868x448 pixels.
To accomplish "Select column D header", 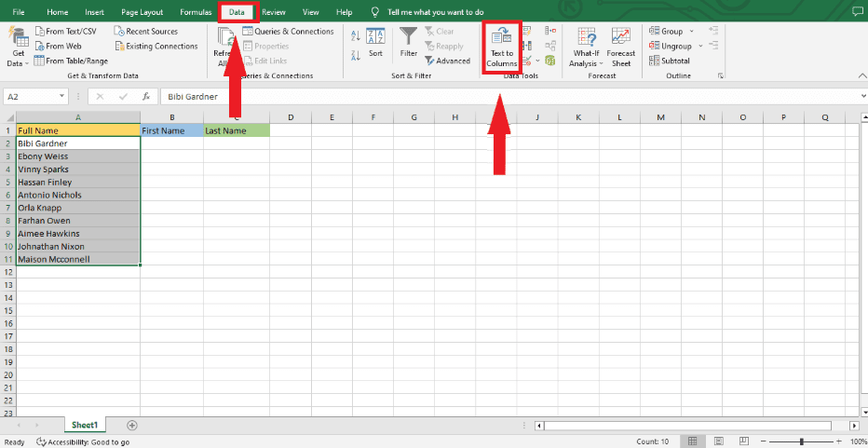I will (291, 117).
